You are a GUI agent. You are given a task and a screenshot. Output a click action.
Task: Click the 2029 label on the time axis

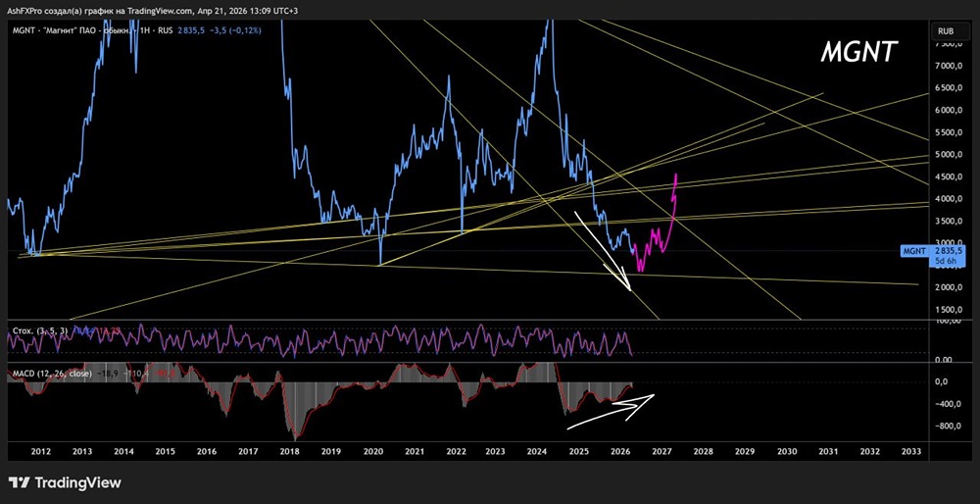pyautogui.click(x=745, y=451)
